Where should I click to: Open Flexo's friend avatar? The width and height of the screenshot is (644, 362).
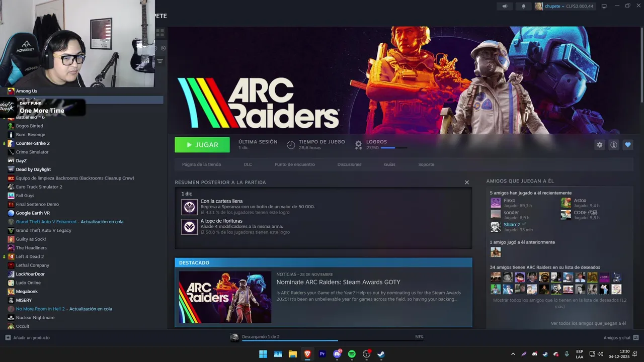(496, 203)
